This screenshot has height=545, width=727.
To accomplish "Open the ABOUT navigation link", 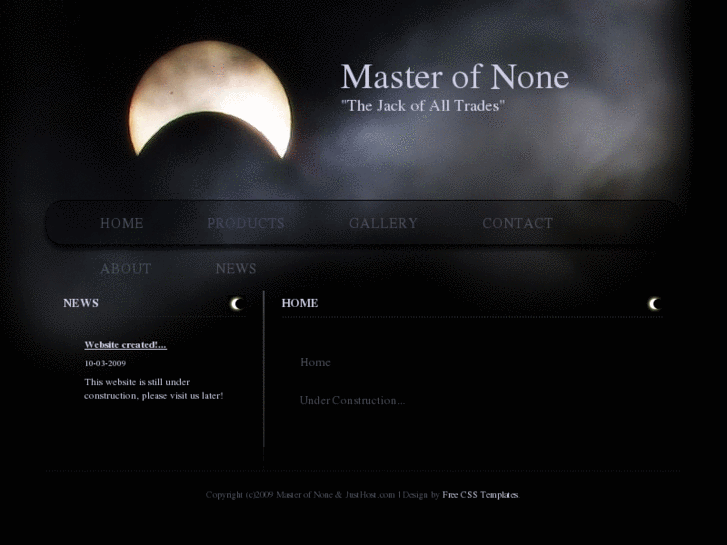I will click(x=126, y=269).
